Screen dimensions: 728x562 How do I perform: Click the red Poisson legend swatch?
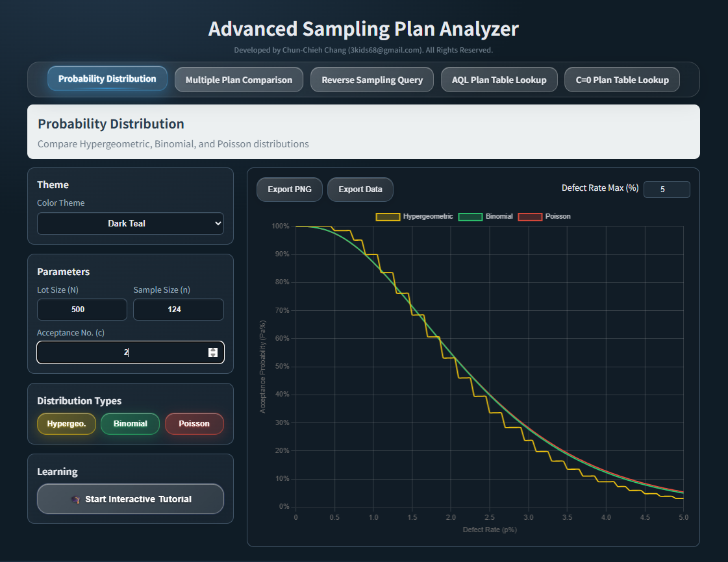point(529,216)
